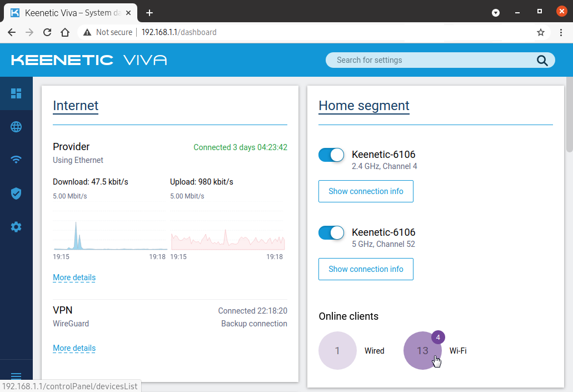
Task: Open More details under Provider
Action: pos(74,277)
